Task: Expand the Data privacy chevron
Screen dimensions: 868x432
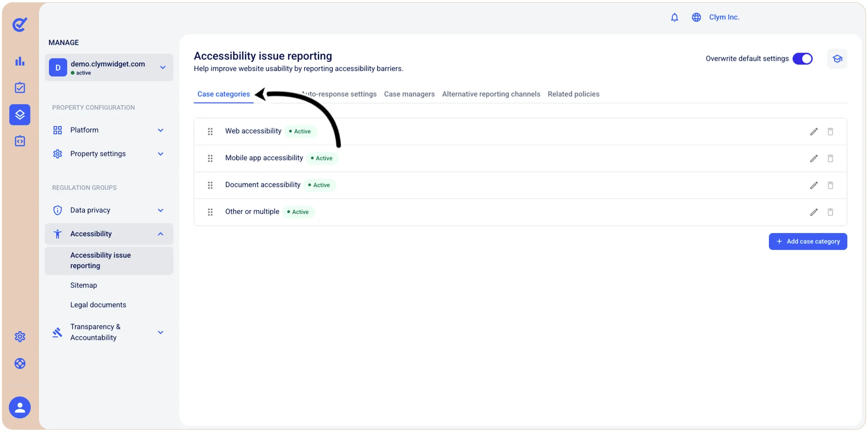Action: pos(160,210)
